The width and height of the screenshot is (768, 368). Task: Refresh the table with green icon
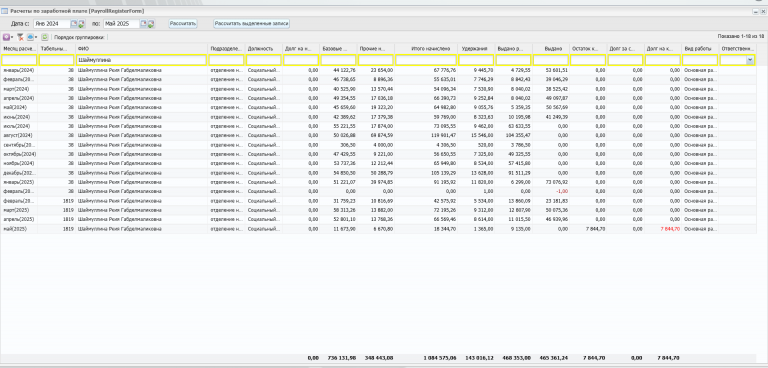click(45, 37)
